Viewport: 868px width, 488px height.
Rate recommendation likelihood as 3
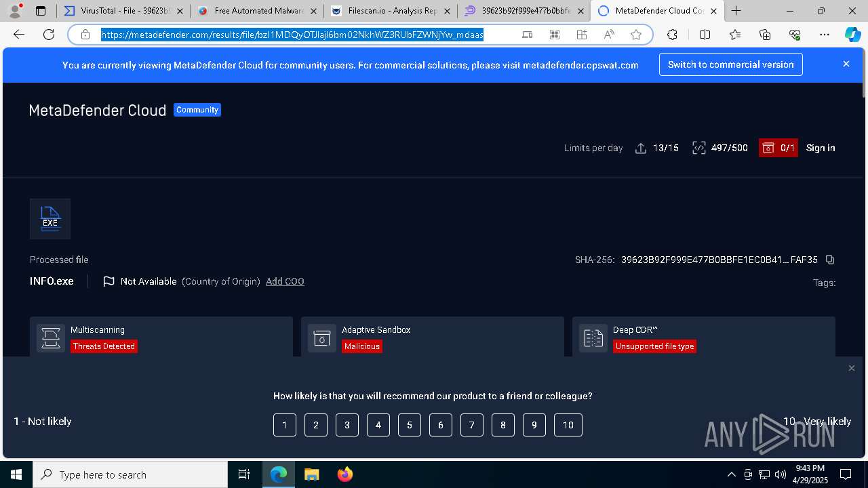(x=347, y=425)
